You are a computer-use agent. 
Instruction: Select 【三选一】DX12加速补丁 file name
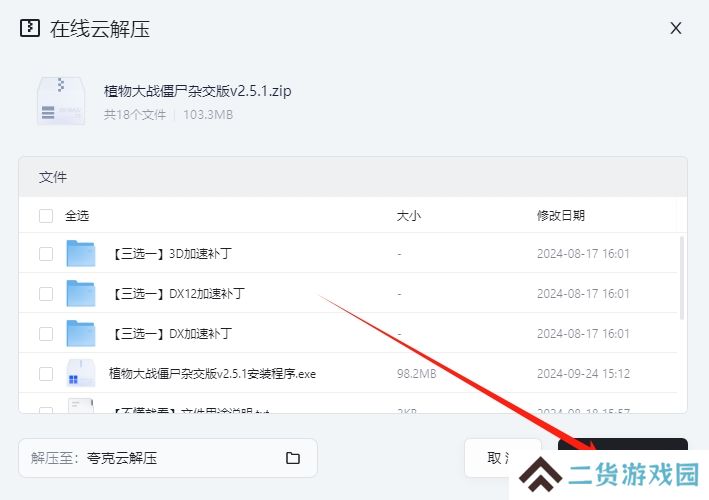coord(178,294)
